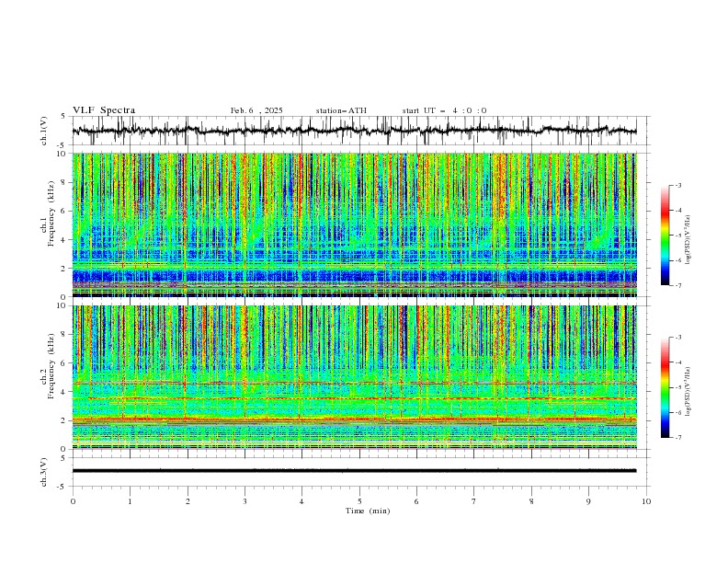
Task: Click the 'VLF Spectra' title text
Action: coord(104,110)
